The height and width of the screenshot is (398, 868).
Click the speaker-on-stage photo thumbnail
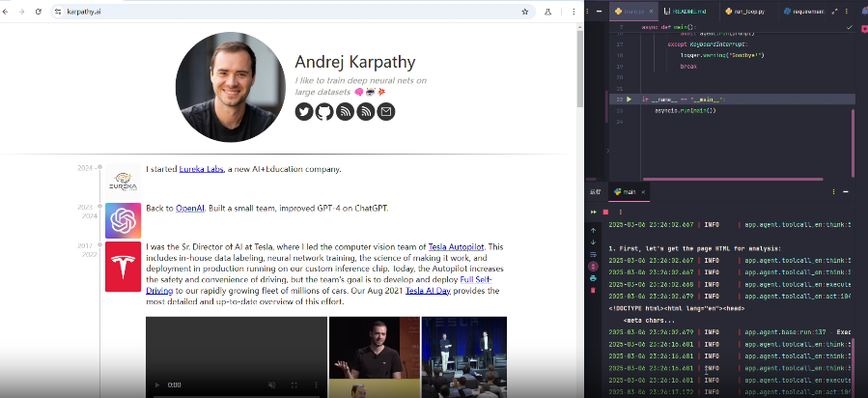(x=374, y=348)
